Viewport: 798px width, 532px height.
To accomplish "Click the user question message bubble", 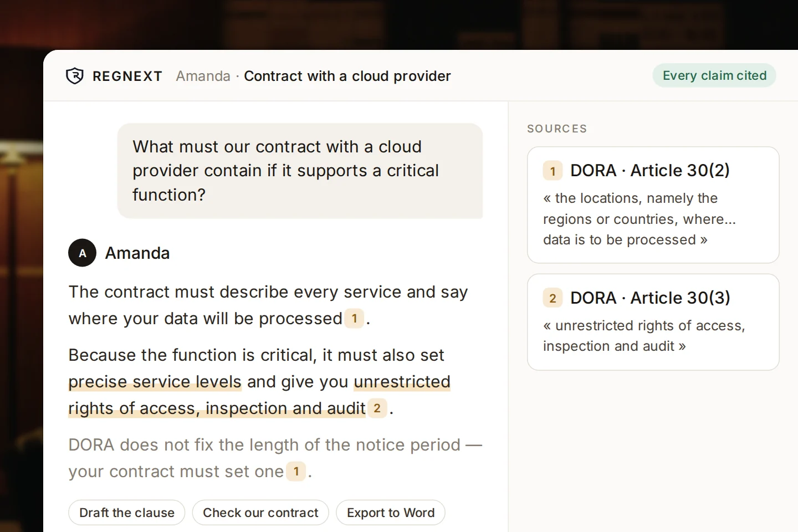I will click(x=300, y=171).
